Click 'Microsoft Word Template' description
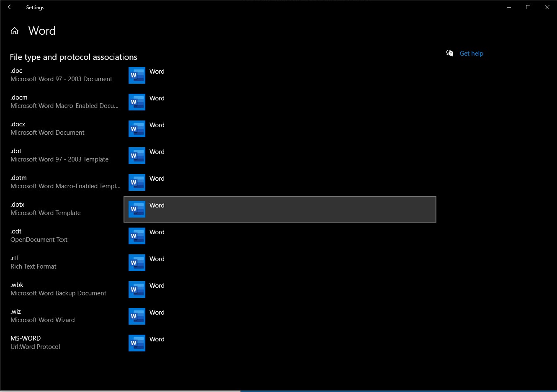The height and width of the screenshot is (392, 557). click(46, 213)
